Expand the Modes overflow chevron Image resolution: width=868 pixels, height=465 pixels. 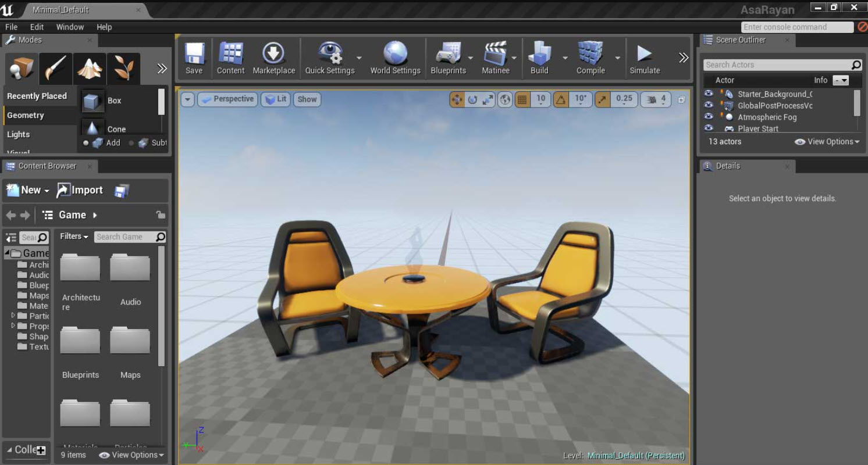[162, 69]
